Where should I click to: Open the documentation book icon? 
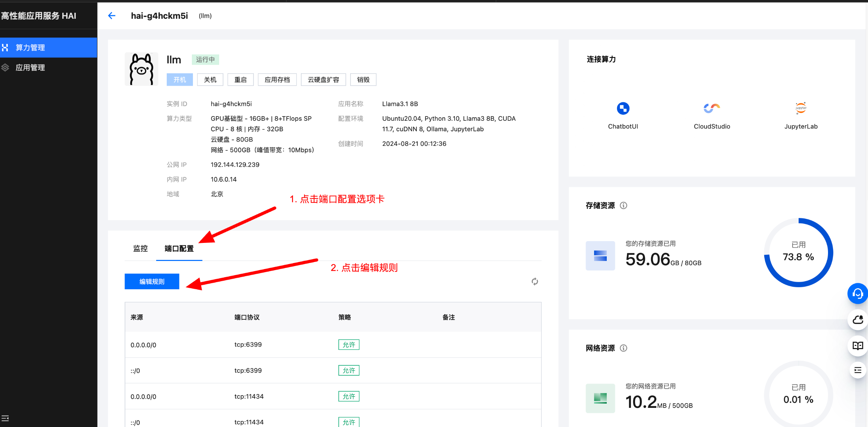857,346
